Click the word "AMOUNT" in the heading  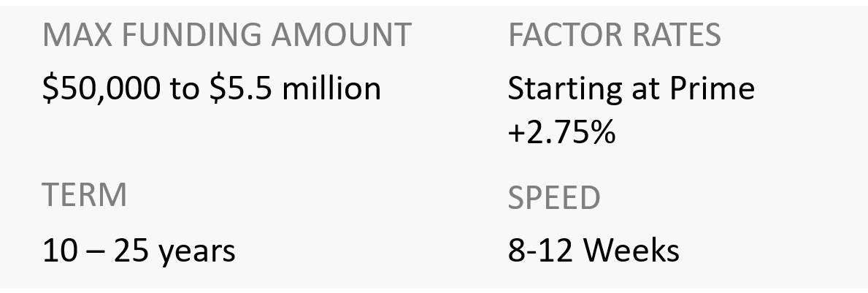(x=348, y=35)
